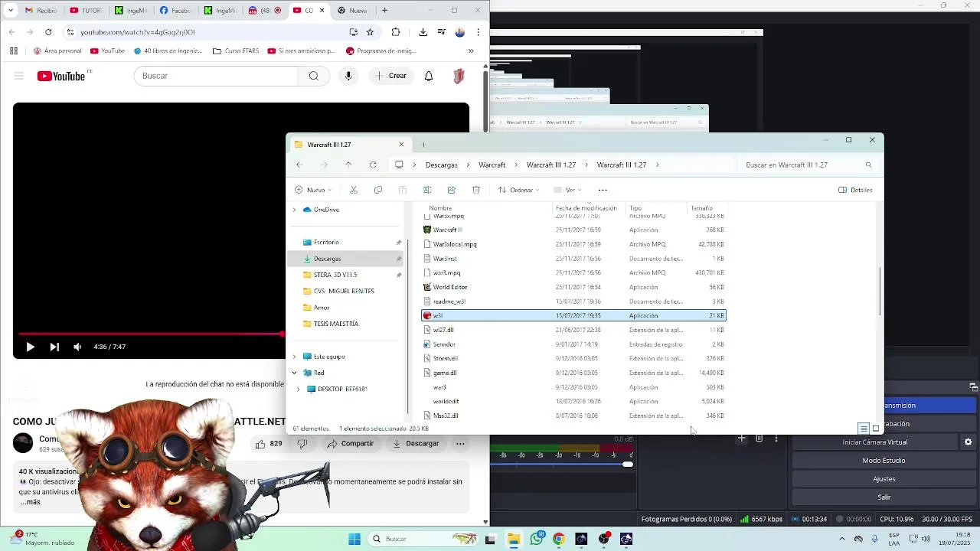Viewport: 980px width, 551px height.
Task: Focus Buscar en Warcraft III 1.27 field
Action: [x=808, y=165]
